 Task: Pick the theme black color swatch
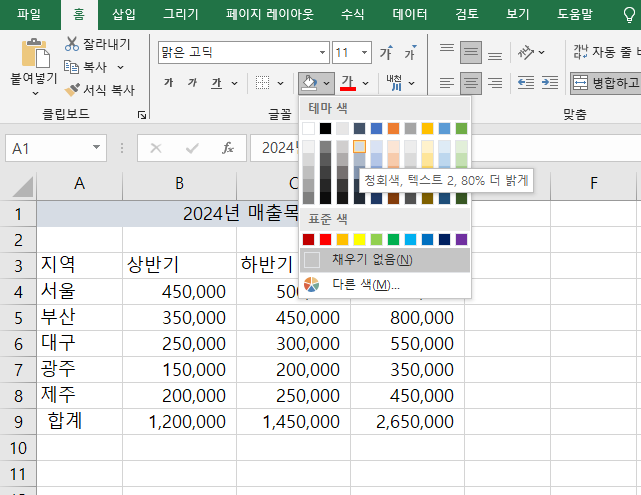point(325,128)
